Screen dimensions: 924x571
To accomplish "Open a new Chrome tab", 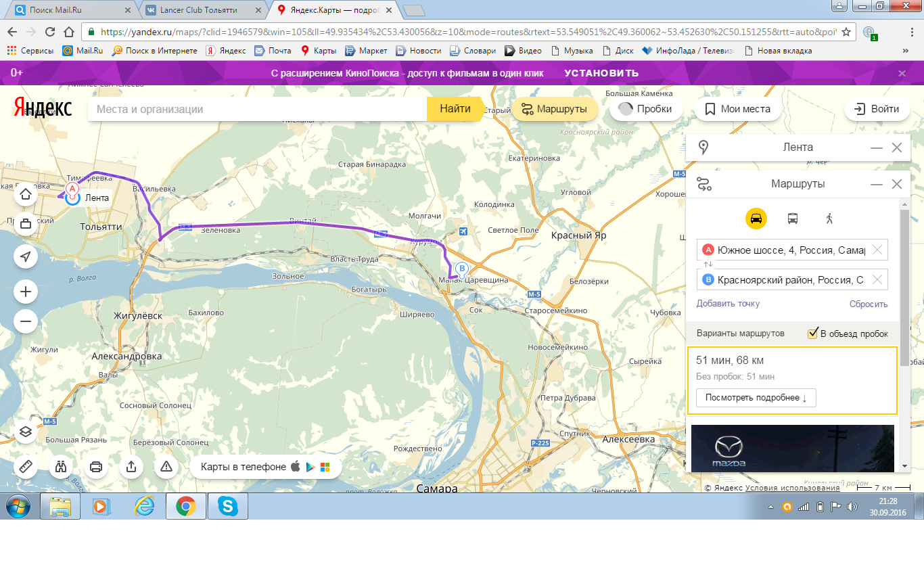I will [413, 10].
